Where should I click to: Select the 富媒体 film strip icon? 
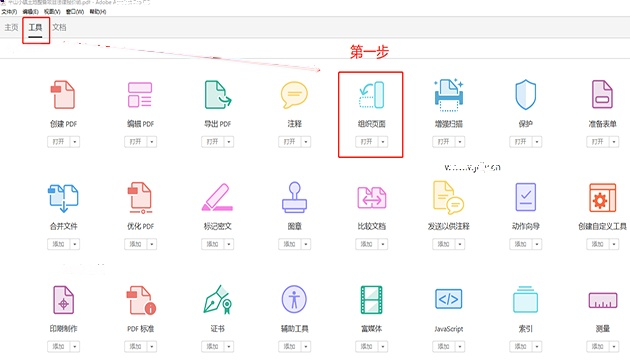[x=371, y=300]
